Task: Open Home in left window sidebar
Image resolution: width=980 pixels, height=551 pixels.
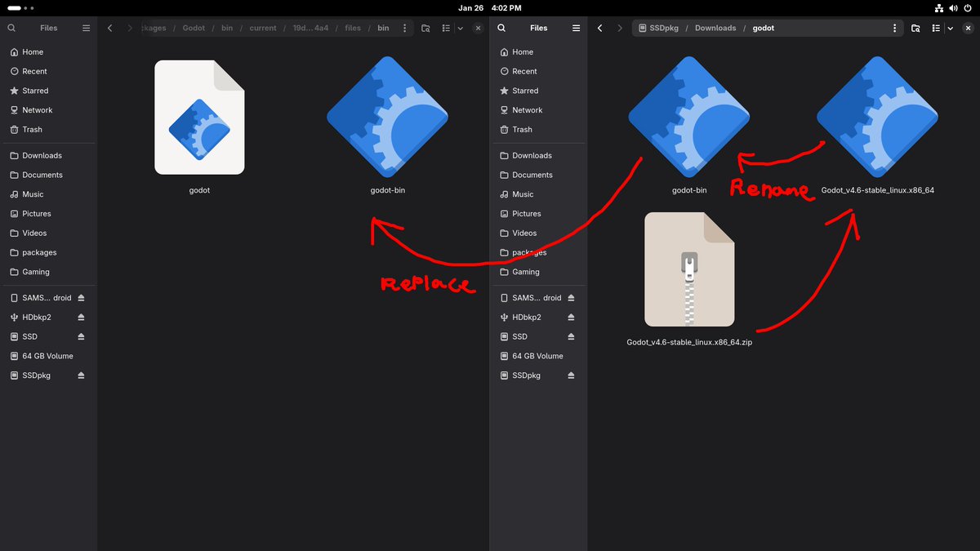Action: (49, 51)
